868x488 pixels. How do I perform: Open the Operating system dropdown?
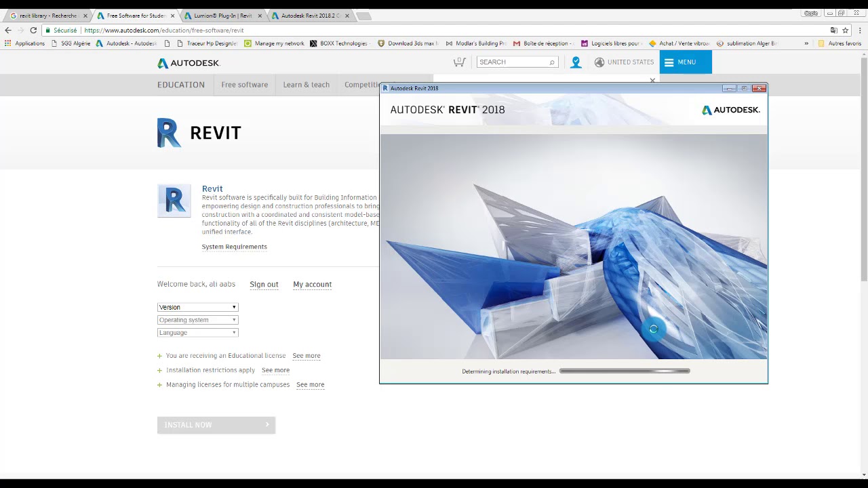click(x=197, y=320)
